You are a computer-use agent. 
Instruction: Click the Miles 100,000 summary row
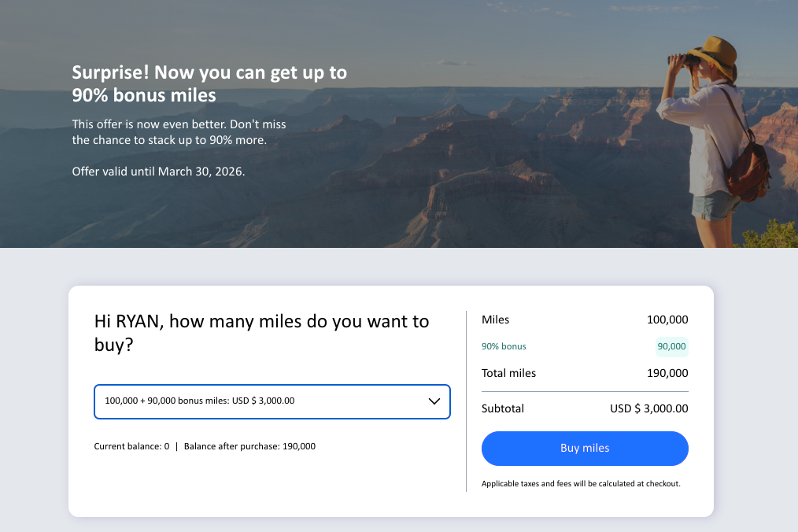585,320
